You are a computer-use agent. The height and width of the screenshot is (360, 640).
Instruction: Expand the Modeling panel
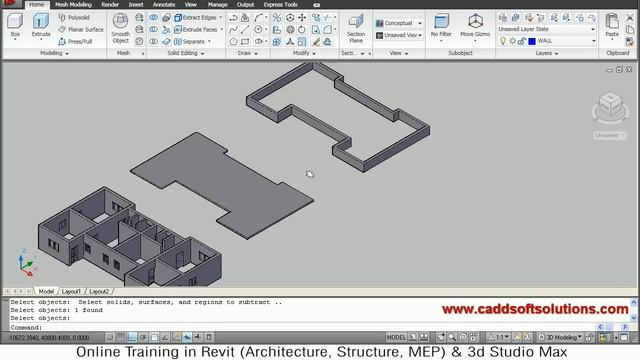[54, 53]
